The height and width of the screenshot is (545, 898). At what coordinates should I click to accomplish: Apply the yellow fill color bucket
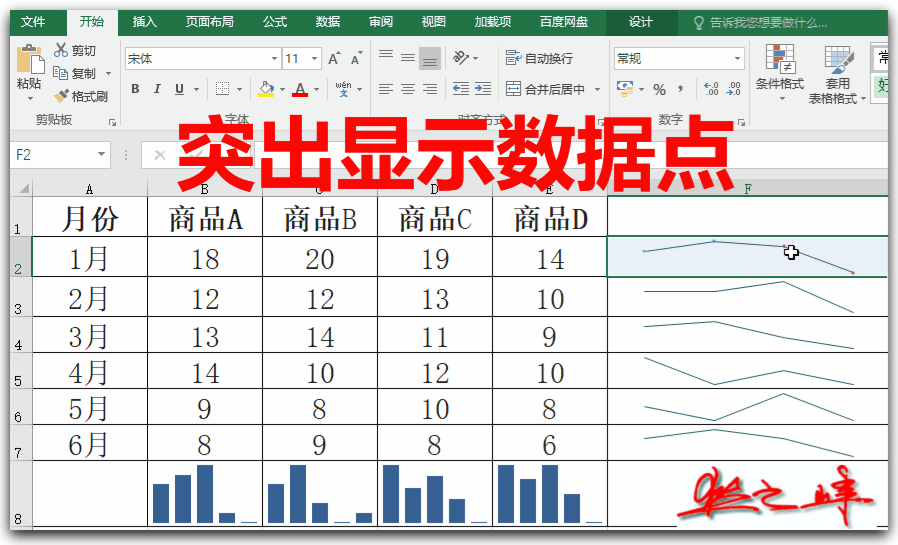(x=266, y=89)
